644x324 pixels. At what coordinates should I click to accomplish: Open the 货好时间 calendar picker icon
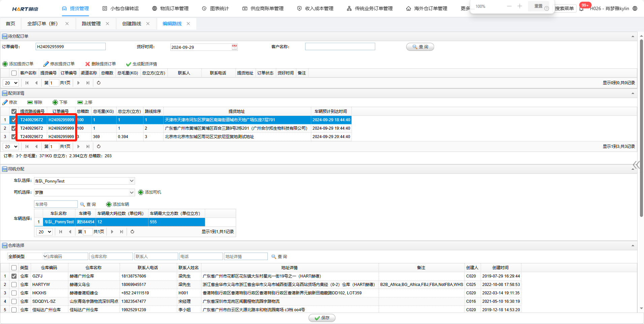coord(234,47)
